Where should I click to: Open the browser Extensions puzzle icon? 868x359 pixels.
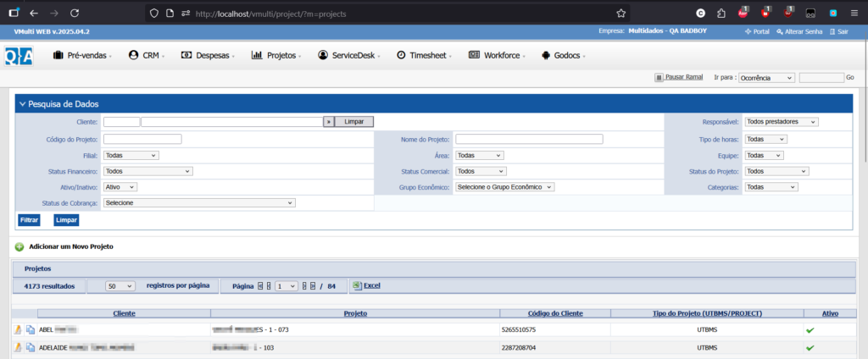(x=721, y=14)
